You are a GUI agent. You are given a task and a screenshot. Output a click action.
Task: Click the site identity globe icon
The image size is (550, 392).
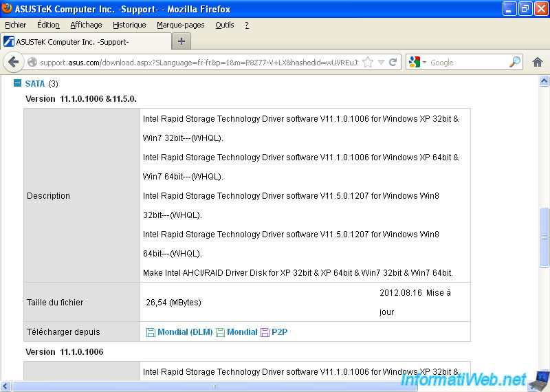point(32,62)
